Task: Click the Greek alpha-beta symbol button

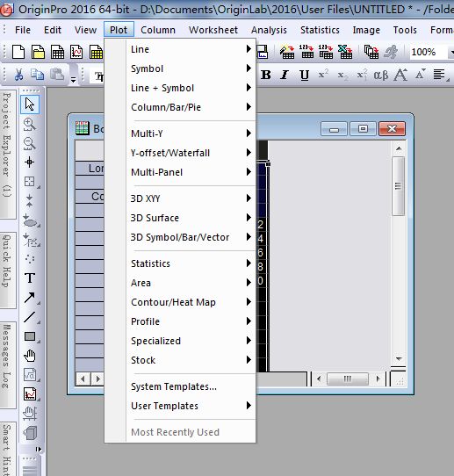Action: [x=380, y=75]
